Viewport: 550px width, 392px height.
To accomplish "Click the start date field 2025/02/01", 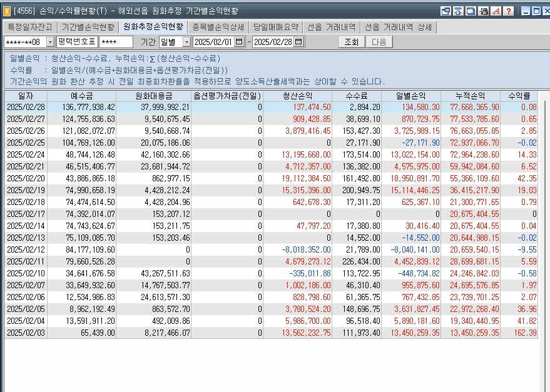I will [x=213, y=42].
